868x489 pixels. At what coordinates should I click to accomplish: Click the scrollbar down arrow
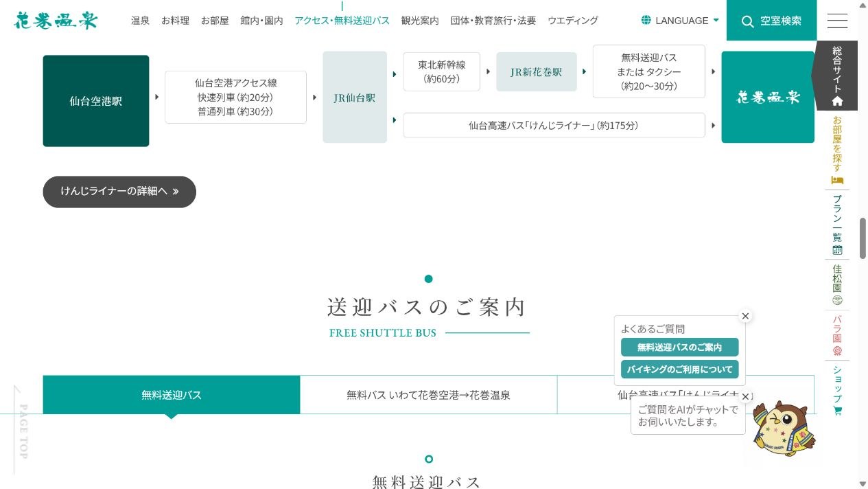click(863, 484)
